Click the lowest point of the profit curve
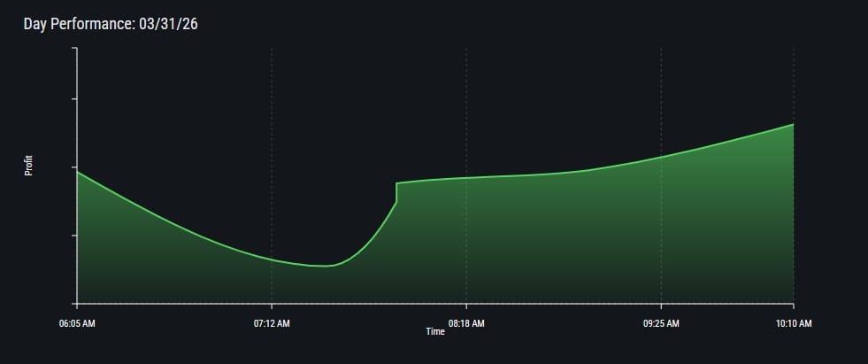 tap(324, 266)
